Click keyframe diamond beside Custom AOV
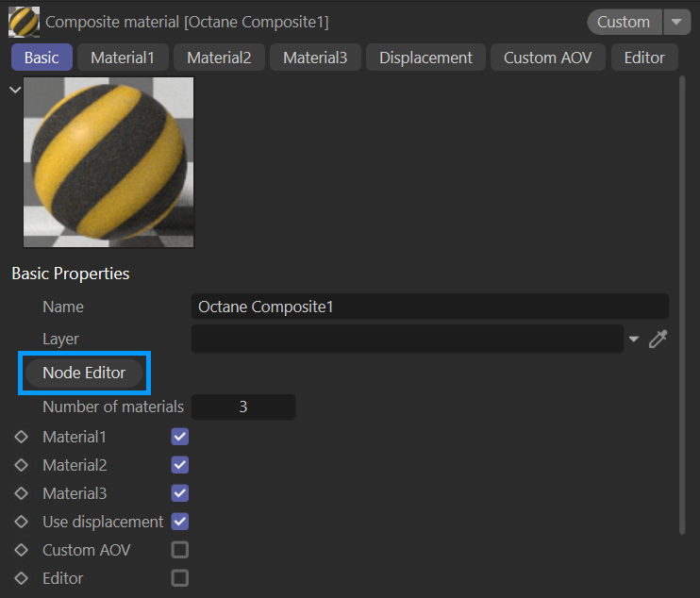 [22, 550]
